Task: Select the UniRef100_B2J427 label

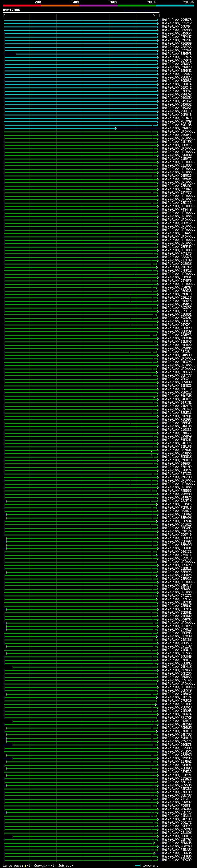Action: (x=176, y=233)
